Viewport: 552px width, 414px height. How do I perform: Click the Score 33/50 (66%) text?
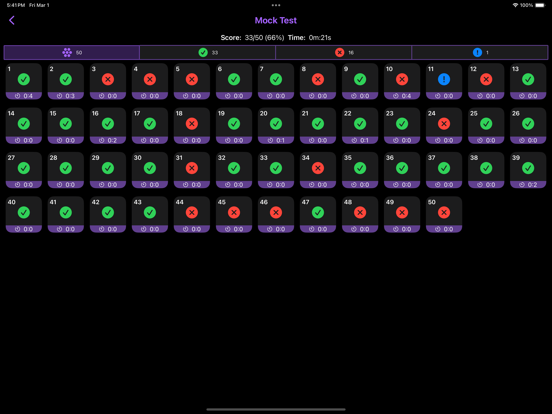click(252, 38)
